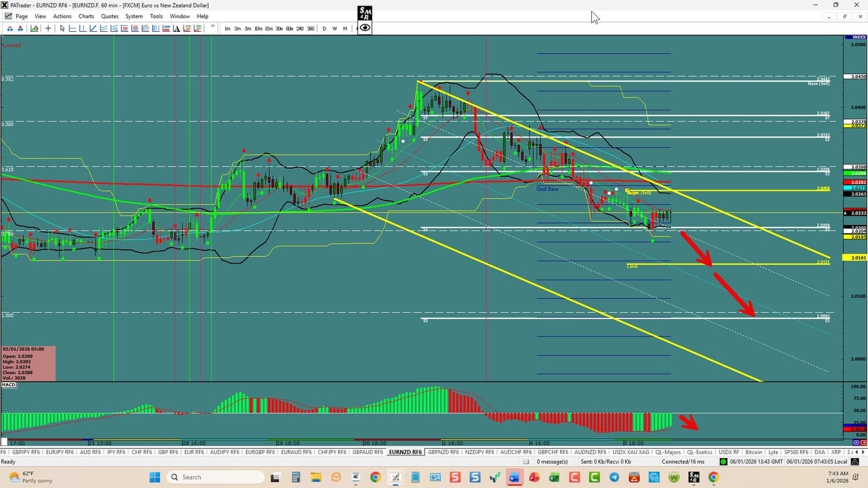Screen dimensions: 868x488
Task: Toggle the eye visibility button
Action: pos(365,28)
